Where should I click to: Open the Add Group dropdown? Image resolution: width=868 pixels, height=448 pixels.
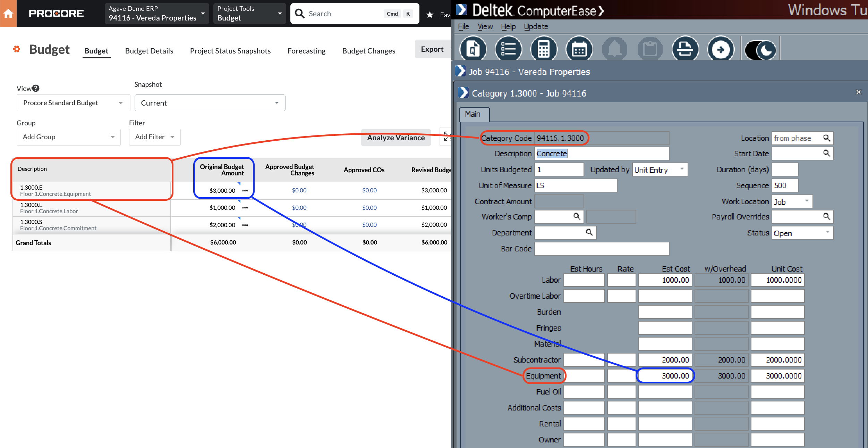click(x=69, y=137)
